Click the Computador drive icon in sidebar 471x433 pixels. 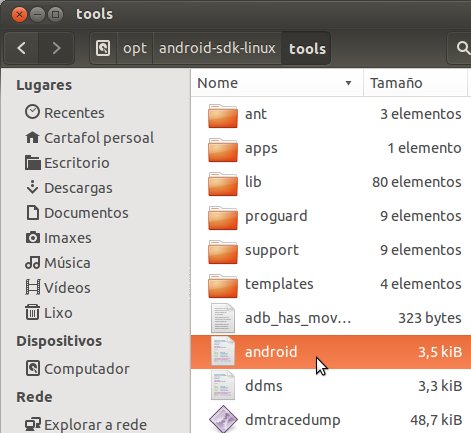click(33, 368)
